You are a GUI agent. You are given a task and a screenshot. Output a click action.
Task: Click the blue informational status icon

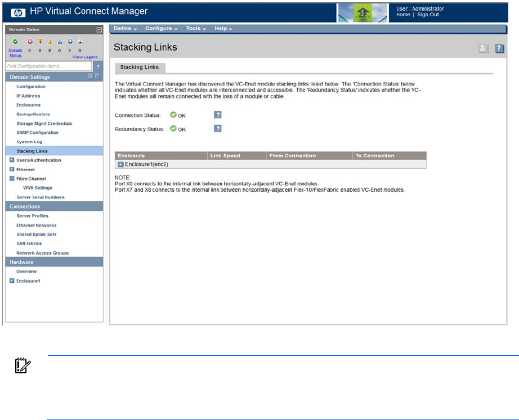(70, 42)
